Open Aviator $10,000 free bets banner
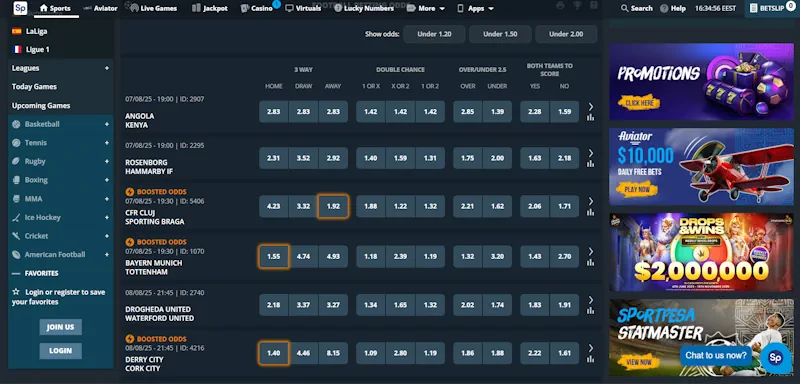Image resolution: width=800 pixels, height=384 pixels. tap(701, 167)
